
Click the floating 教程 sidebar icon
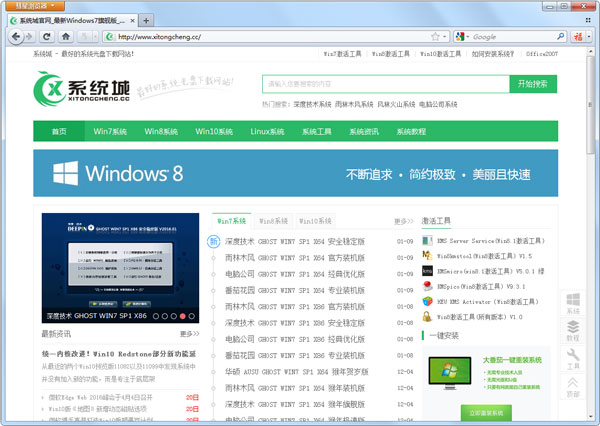[x=573, y=331]
